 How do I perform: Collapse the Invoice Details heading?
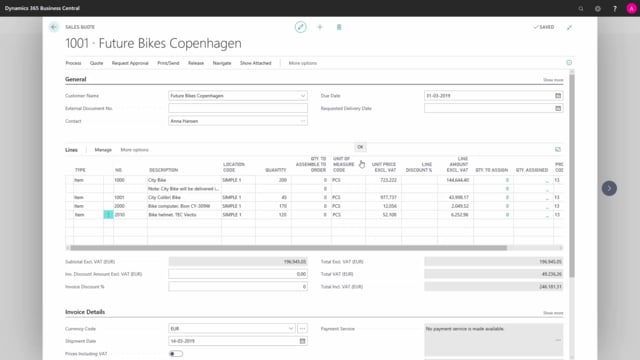[85, 312]
